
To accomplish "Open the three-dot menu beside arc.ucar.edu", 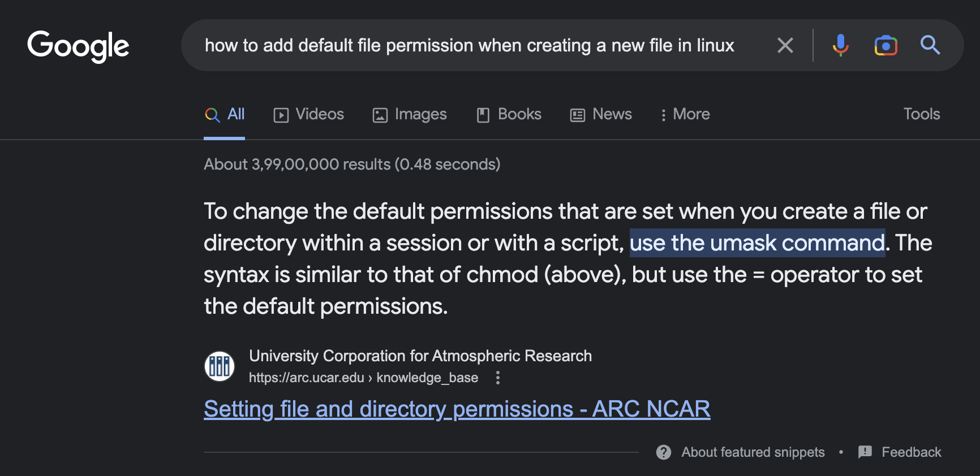I will click(x=497, y=378).
